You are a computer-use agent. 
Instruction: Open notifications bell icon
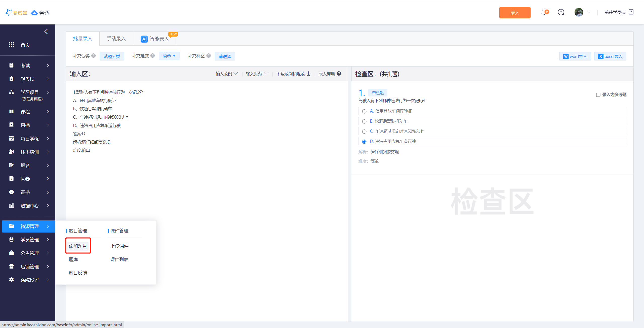tap(544, 12)
